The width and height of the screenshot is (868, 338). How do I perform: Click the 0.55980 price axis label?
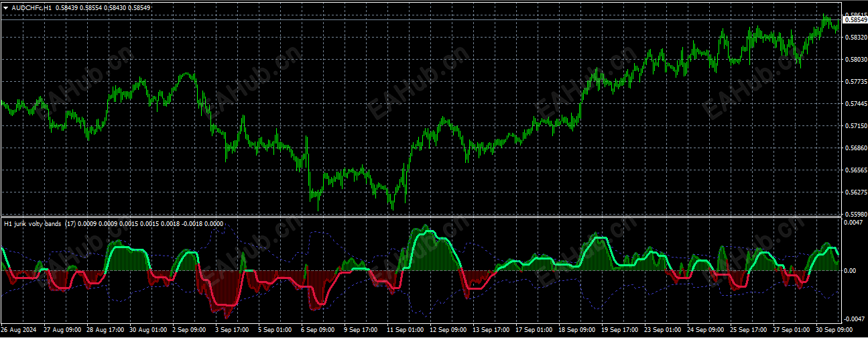pyautogui.click(x=855, y=215)
